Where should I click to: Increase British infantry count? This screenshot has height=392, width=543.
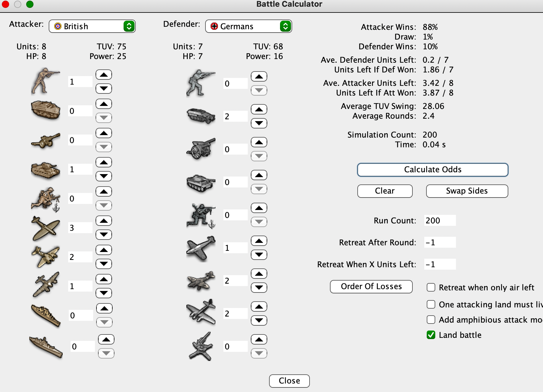[x=104, y=75]
